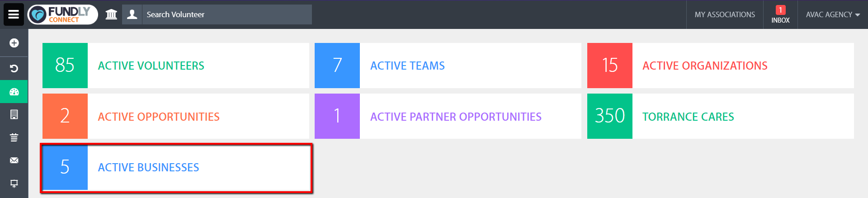
Task: Click the presentation board sidebar icon
Action: 14,184
